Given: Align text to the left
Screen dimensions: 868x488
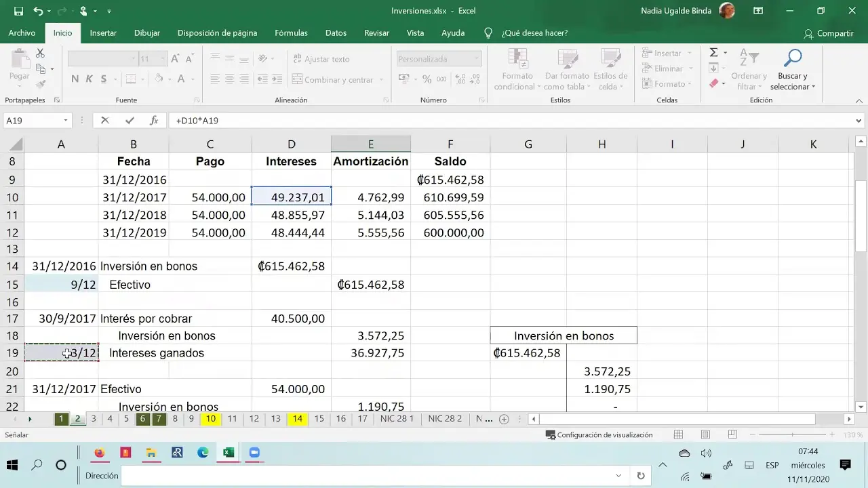Looking at the screenshot, I should (x=215, y=79).
